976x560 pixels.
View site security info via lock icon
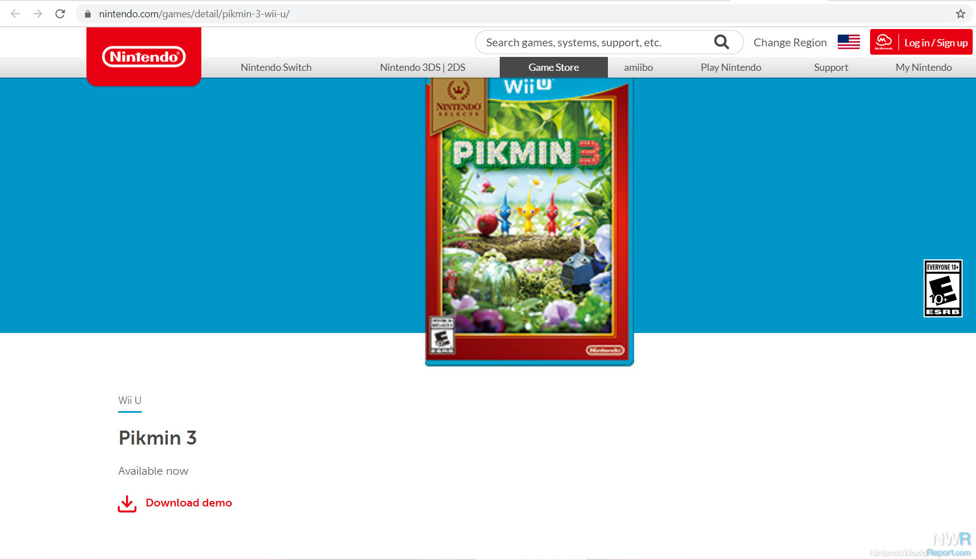tap(88, 14)
